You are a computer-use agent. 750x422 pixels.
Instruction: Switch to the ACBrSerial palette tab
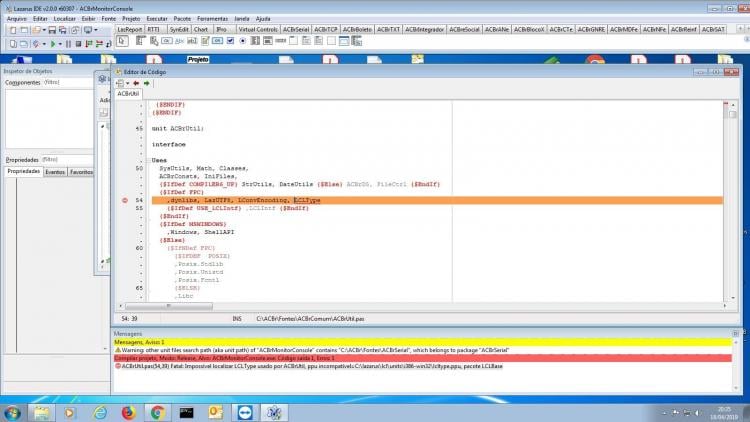pyautogui.click(x=296, y=30)
